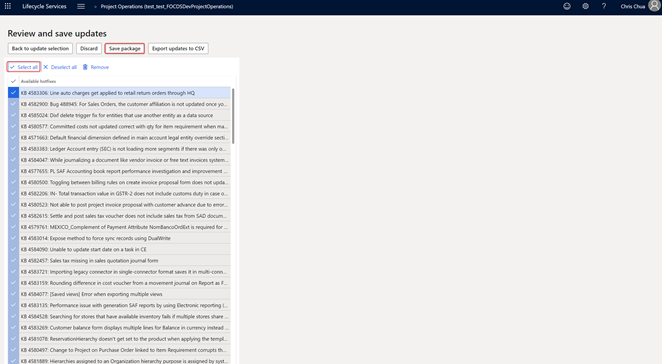
Task: Click the Chris Chua user name
Action: [x=632, y=6]
